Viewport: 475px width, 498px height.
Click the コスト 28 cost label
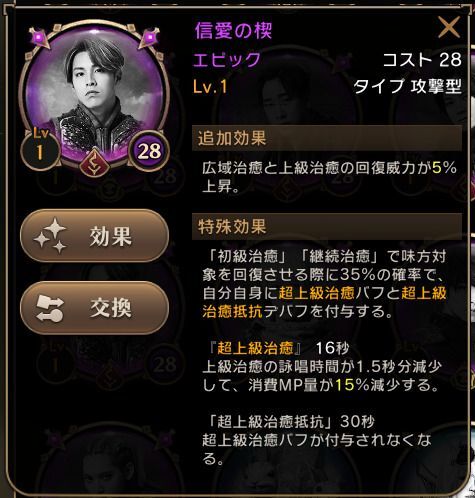[x=422, y=60]
